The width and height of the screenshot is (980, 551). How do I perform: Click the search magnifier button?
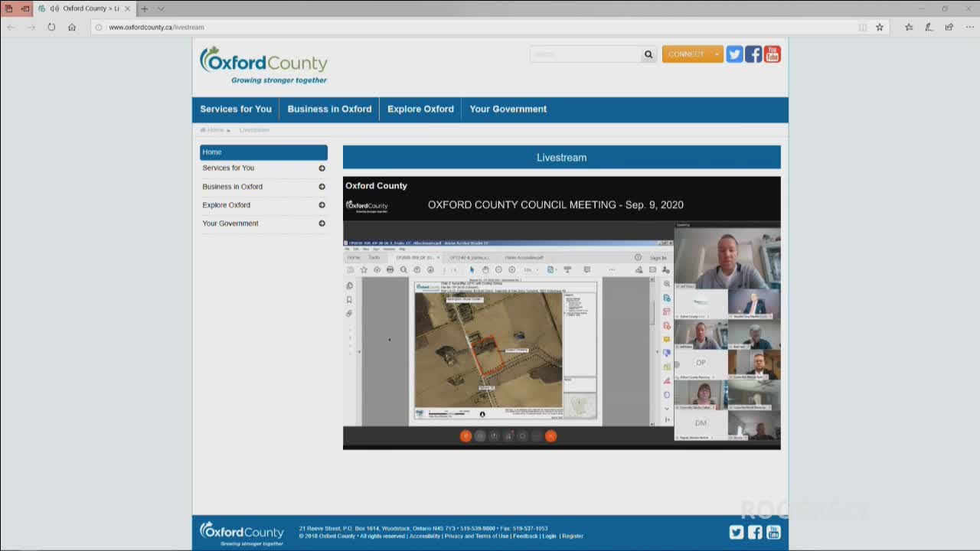pos(648,54)
